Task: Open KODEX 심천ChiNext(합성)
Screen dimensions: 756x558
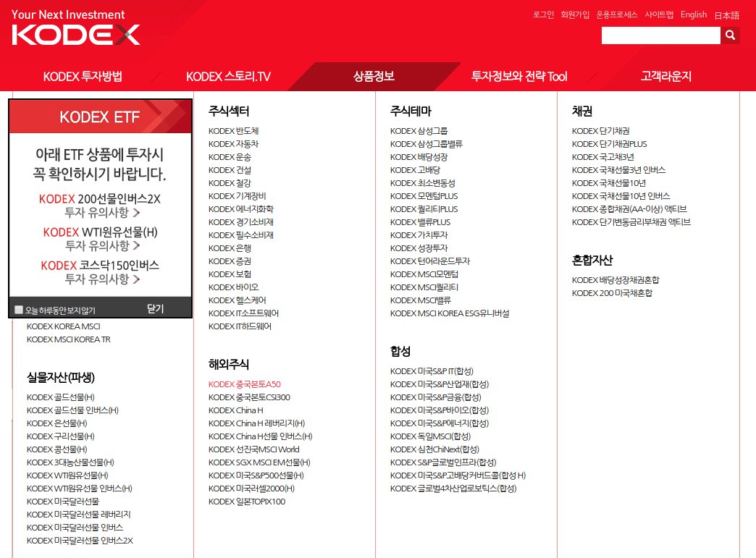Action: pyautogui.click(x=434, y=449)
